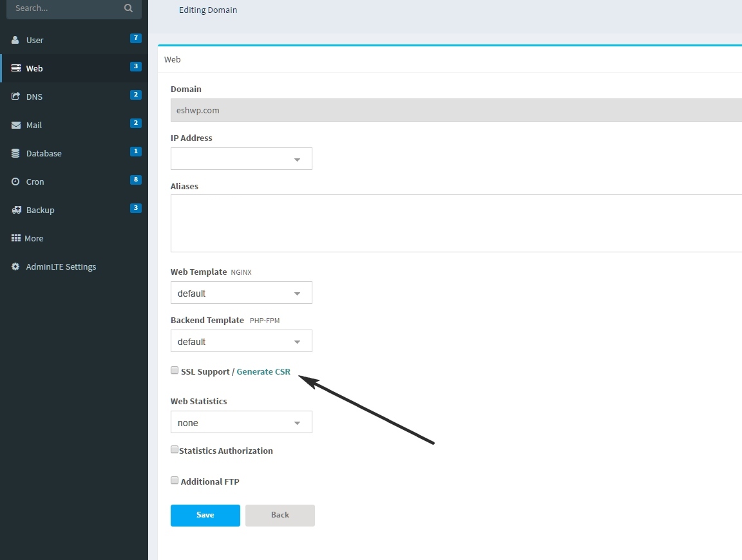Enable the SSL Support checkbox
Viewport: 742px width, 560px height.
pyautogui.click(x=175, y=371)
